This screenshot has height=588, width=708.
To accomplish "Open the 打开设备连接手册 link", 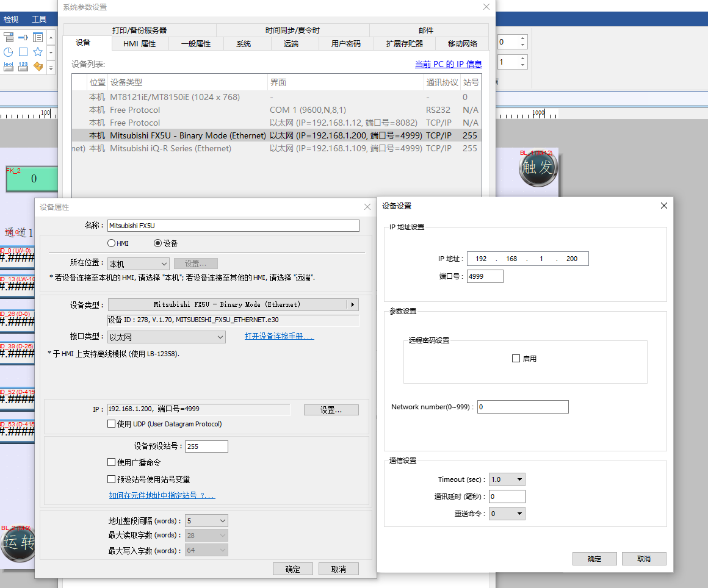I will click(279, 336).
